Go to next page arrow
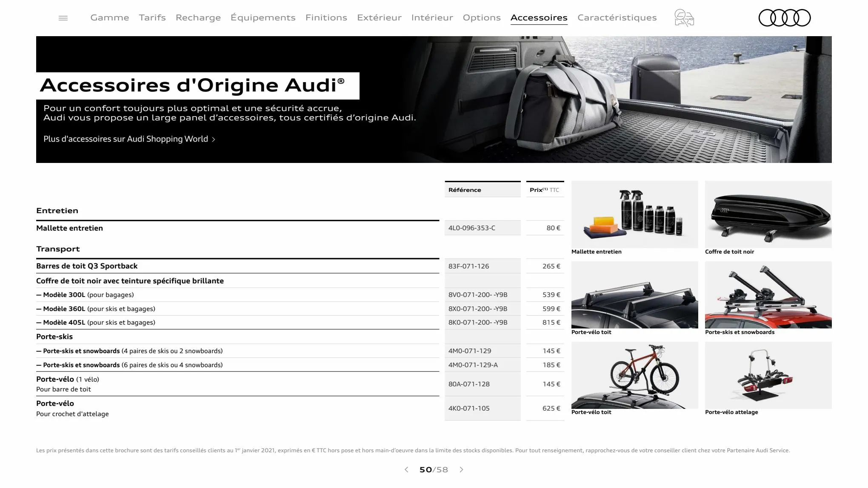This screenshot has height=488, width=868. click(x=461, y=470)
